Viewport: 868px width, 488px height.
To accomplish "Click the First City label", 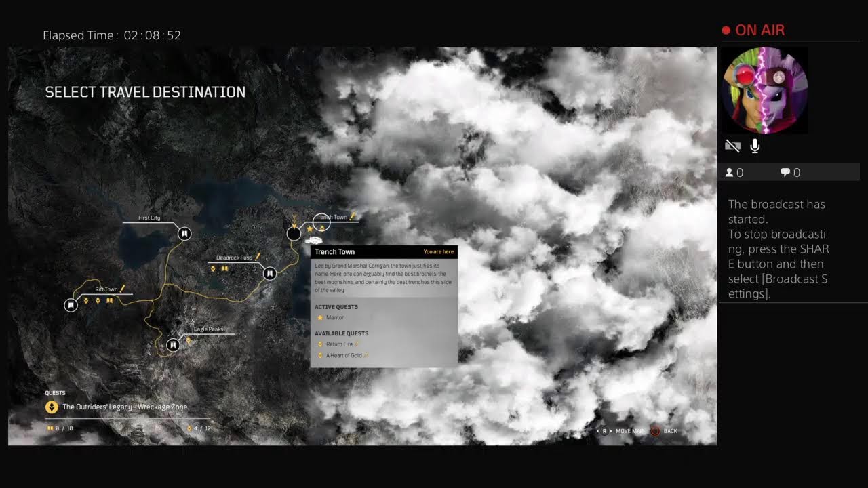I will coord(149,218).
